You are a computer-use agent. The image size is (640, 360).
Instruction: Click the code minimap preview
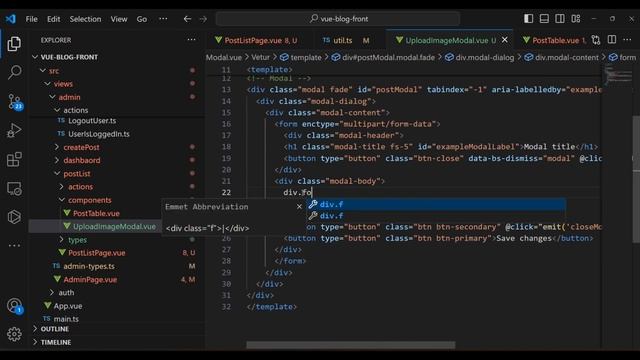click(x=618, y=76)
